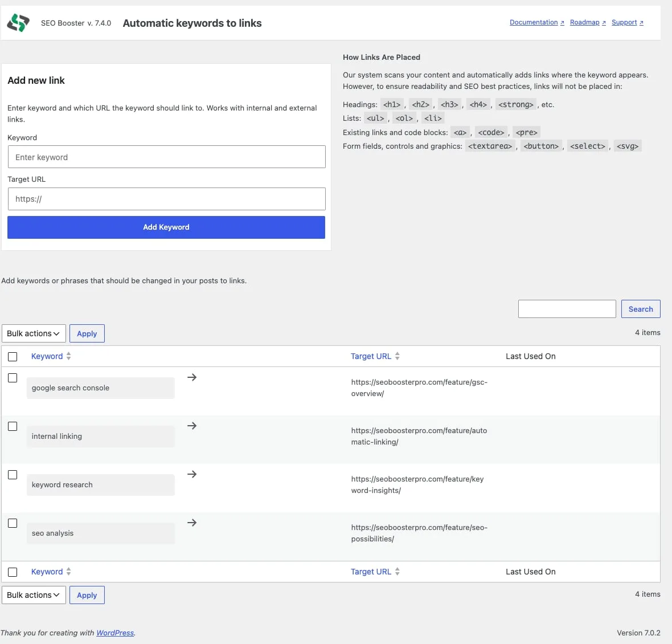Sort by Keyword in the footer header
The width and height of the screenshot is (672, 644).
click(x=47, y=572)
